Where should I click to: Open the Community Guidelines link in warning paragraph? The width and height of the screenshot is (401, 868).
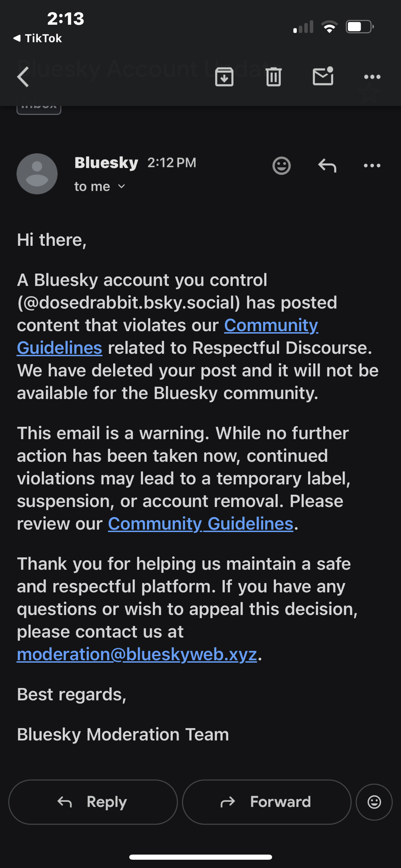[200, 524]
